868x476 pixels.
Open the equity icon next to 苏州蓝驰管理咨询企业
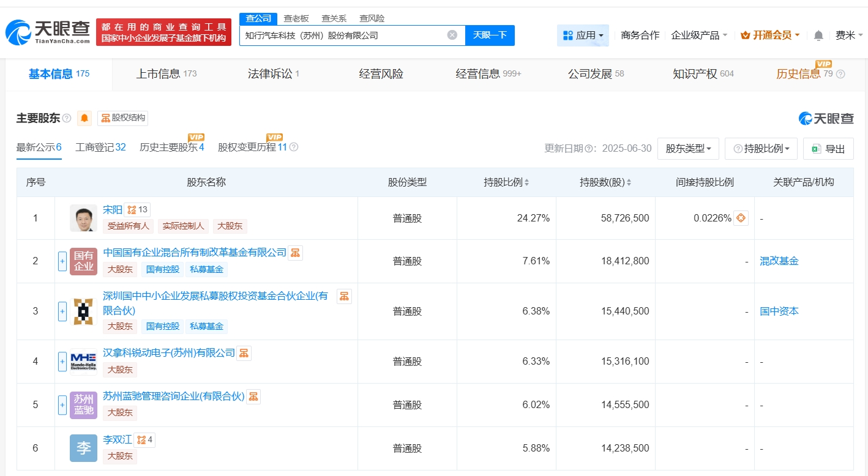253,396
